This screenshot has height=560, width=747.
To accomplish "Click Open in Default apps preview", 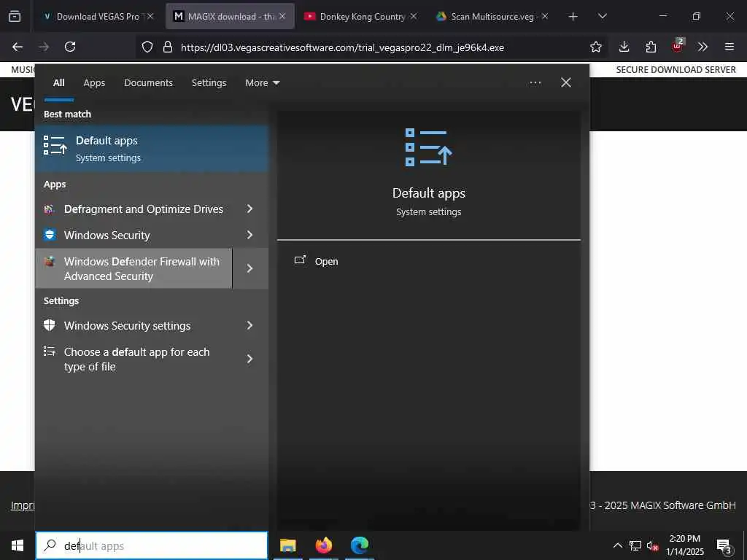I will click(x=326, y=262).
